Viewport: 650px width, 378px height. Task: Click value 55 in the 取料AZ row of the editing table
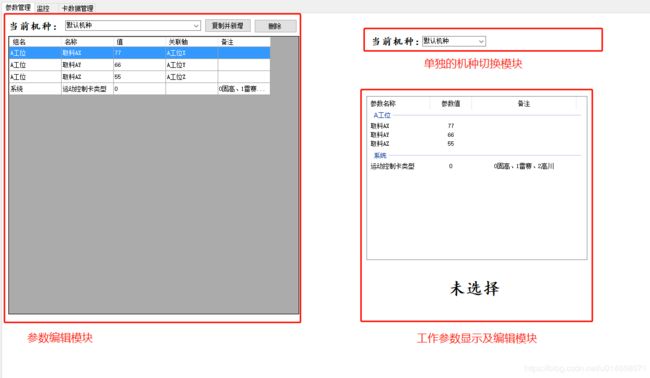(x=140, y=77)
